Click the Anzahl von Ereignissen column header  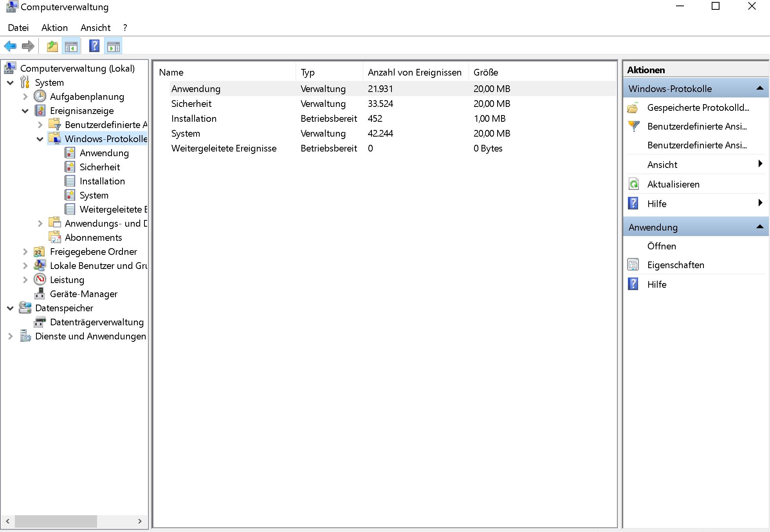(x=416, y=72)
